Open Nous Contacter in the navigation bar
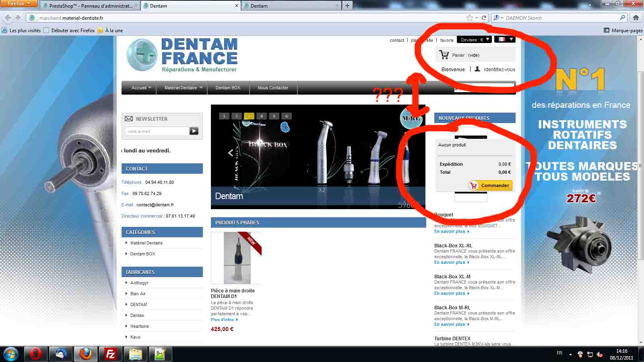 click(273, 88)
